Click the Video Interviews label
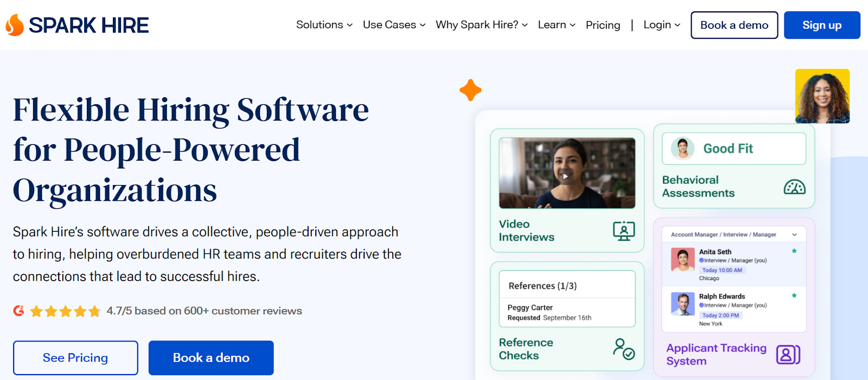This screenshot has height=380, width=868. (x=527, y=231)
